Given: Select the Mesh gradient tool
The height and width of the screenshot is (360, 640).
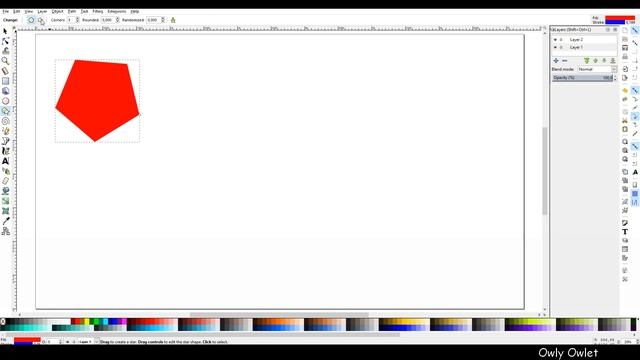Looking at the screenshot, I should pyautogui.click(x=5, y=211).
